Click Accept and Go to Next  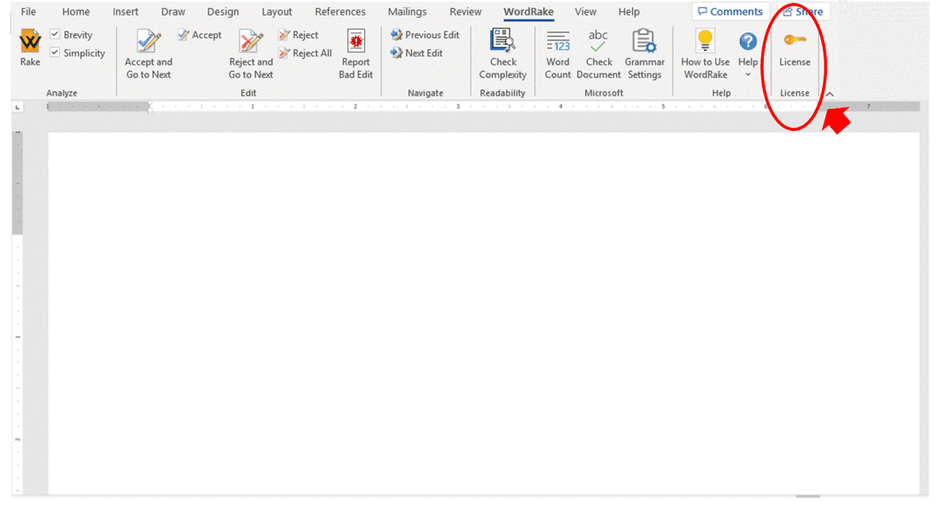click(x=148, y=54)
